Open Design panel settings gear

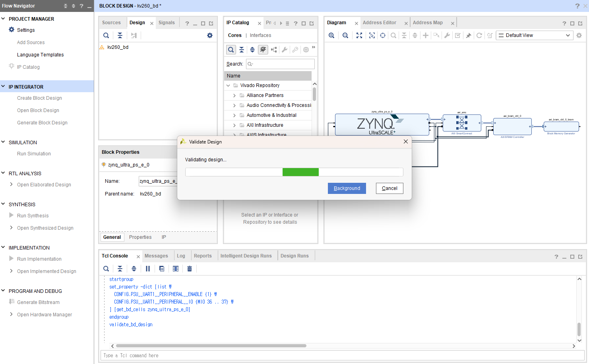[210, 35]
